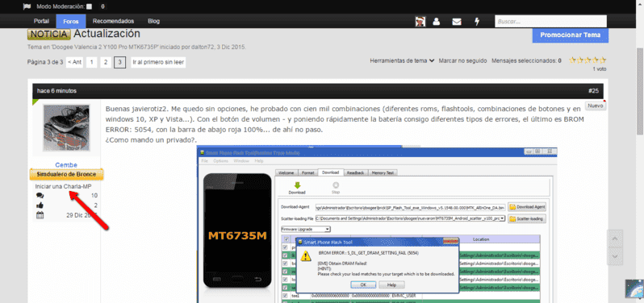Toggle the Modo Moderación checkbox
This screenshot has width=644, height=303.
(x=90, y=6)
